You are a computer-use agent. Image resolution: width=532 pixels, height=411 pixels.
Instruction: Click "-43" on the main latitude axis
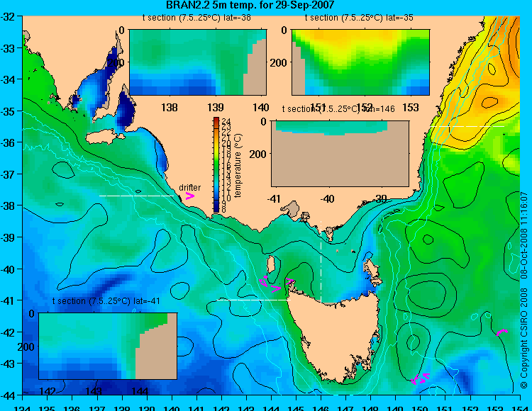8,364
